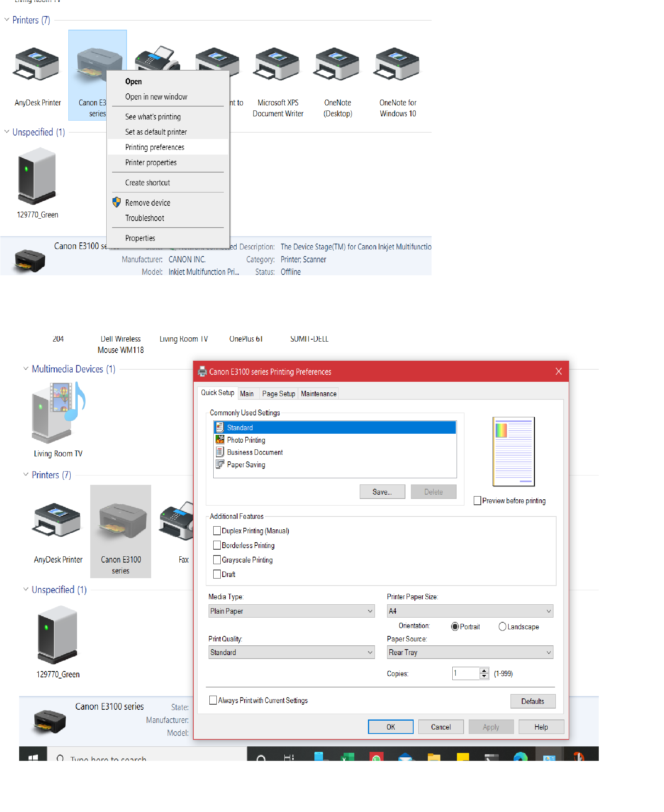Enable Grayscale Printing
This screenshot has height=812, width=664.
[x=217, y=559]
